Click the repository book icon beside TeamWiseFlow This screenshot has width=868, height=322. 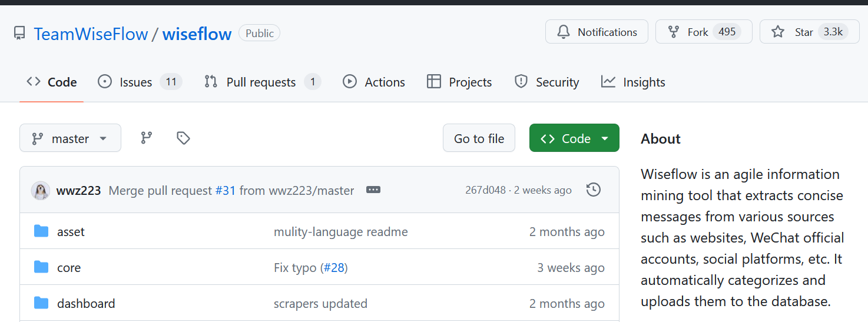click(x=20, y=33)
